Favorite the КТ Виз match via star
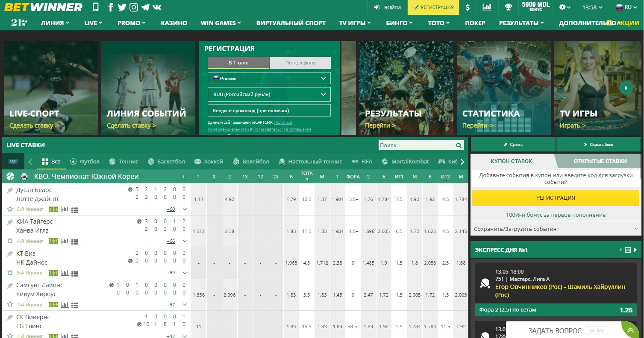644x338 pixels. 10,272
